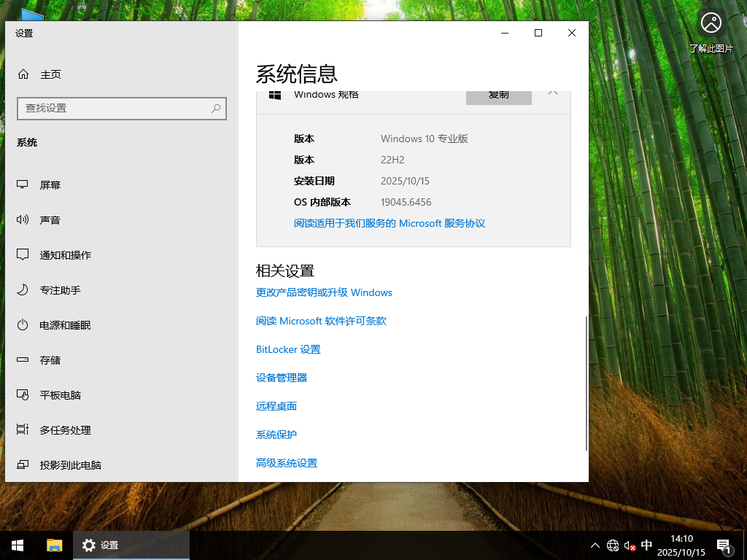The height and width of the screenshot is (560, 747).
Task: Open the taskbar clock and date
Action: pos(681,545)
